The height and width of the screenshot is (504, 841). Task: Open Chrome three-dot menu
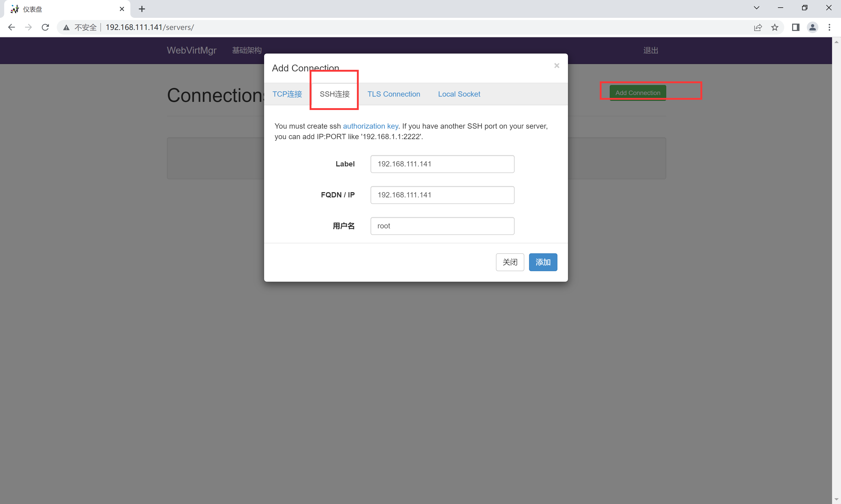(x=829, y=27)
